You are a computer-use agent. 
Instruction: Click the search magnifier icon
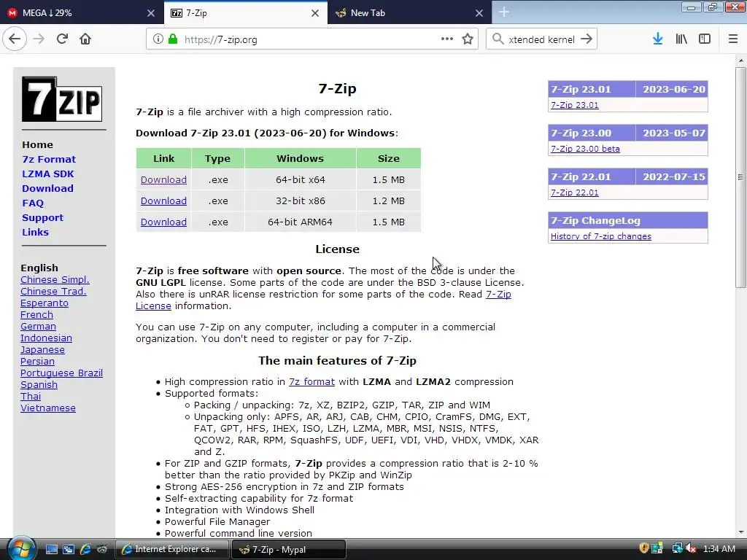498,39
